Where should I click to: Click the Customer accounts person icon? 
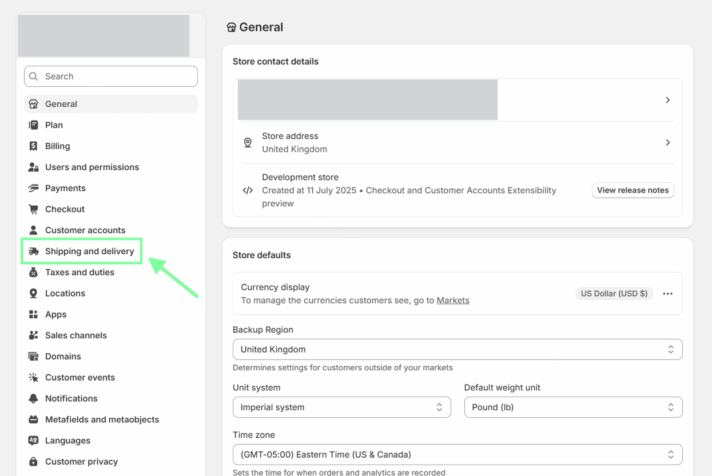click(33, 230)
